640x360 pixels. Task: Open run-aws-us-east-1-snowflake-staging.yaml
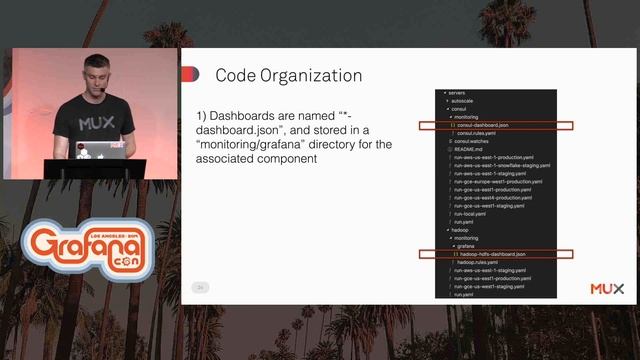point(502,166)
